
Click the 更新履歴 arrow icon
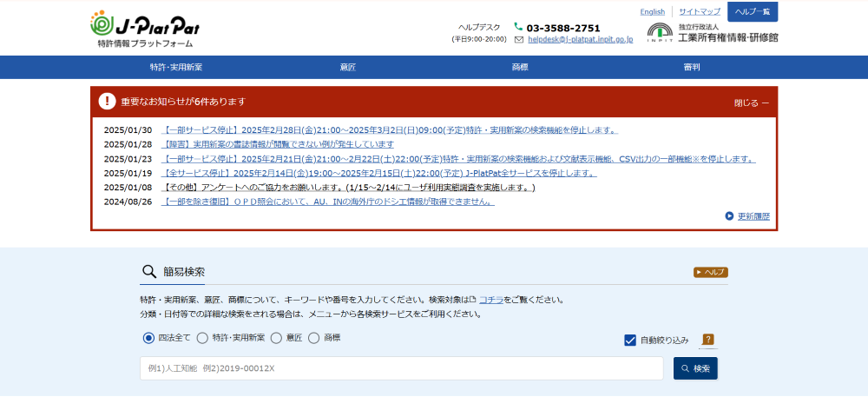point(729,216)
